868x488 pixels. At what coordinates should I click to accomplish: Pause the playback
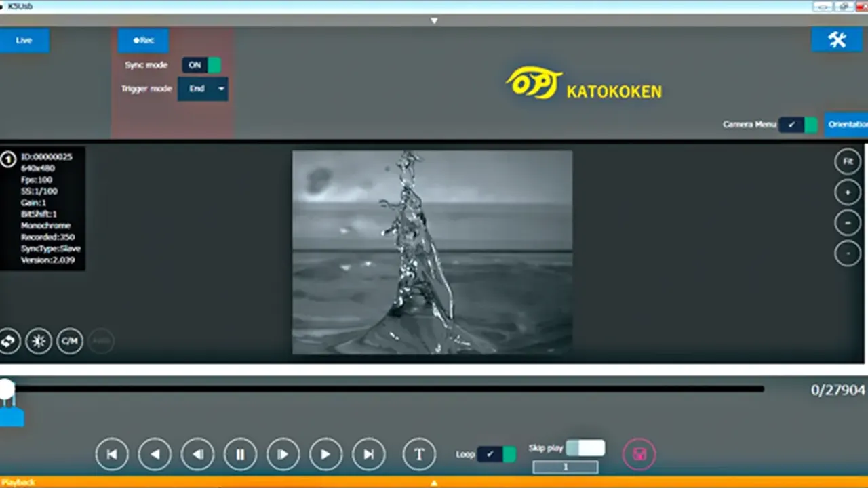click(240, 454)
